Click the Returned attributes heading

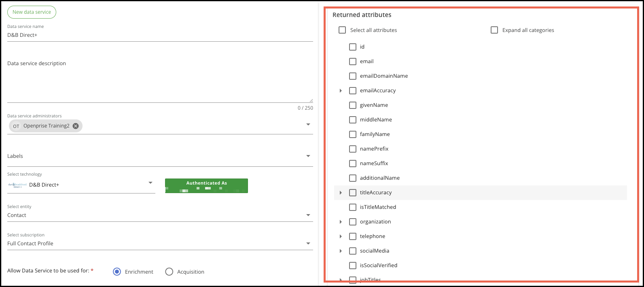tap(362, 15)
